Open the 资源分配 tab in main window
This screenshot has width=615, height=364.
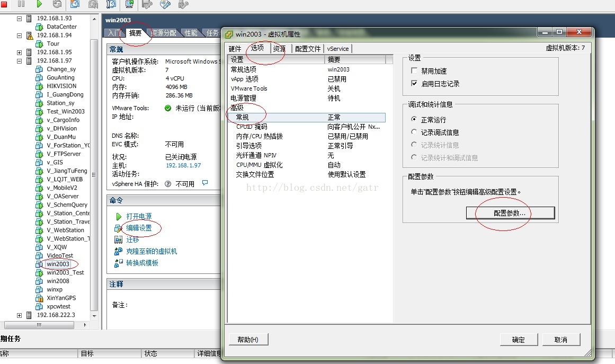coord(164,33)
